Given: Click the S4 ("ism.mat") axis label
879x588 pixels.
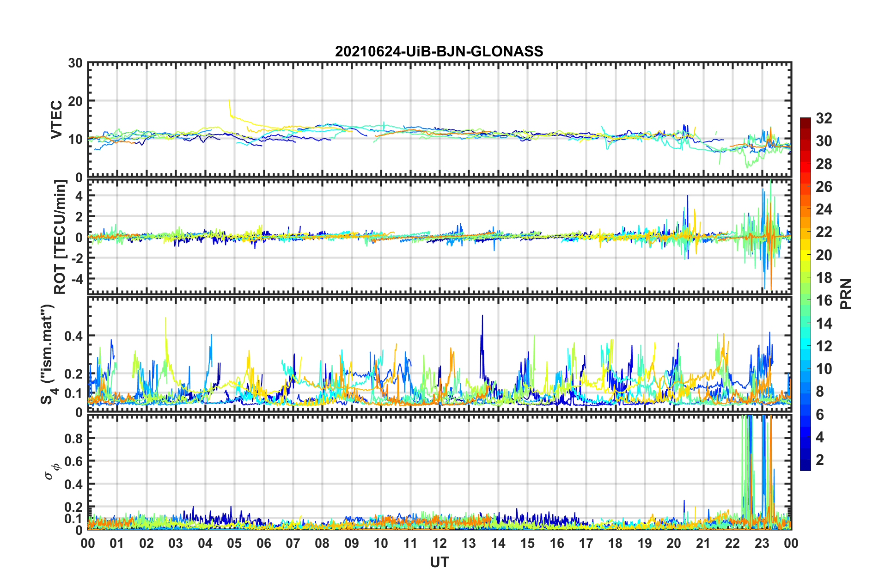Looking at the screenshot, I should coord(49,355).
